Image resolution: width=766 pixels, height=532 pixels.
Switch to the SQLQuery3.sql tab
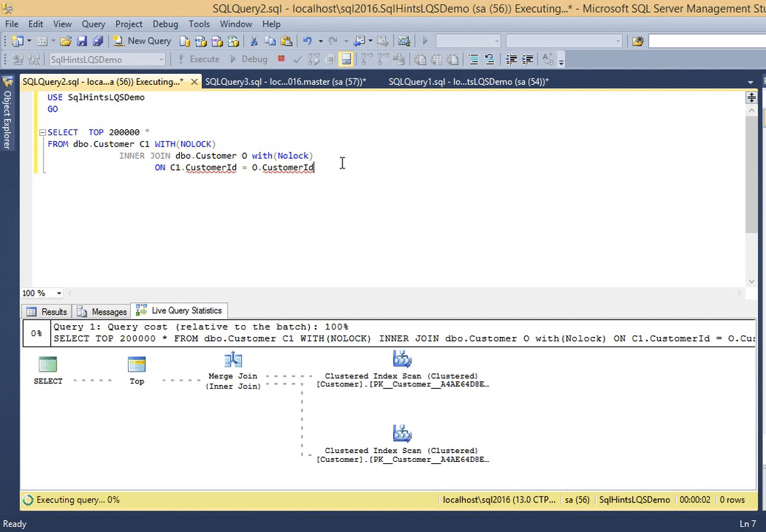pyautogui.click(x=285, y=81)
